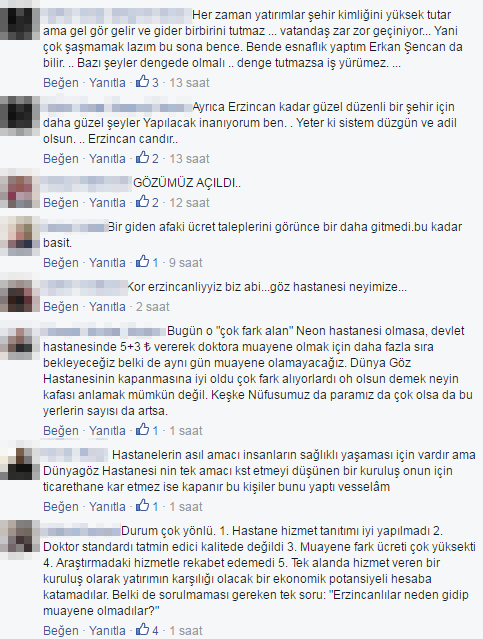Like the "Kor erzincanliyiz biz abi" comment
The image size is (483, 639).
[61, 306]
